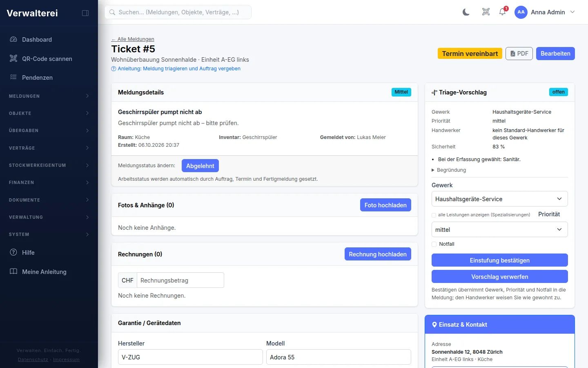This screenshot has width=588, height=368.
Task: Click Bearbeiten button
Action: coord(555,54)
